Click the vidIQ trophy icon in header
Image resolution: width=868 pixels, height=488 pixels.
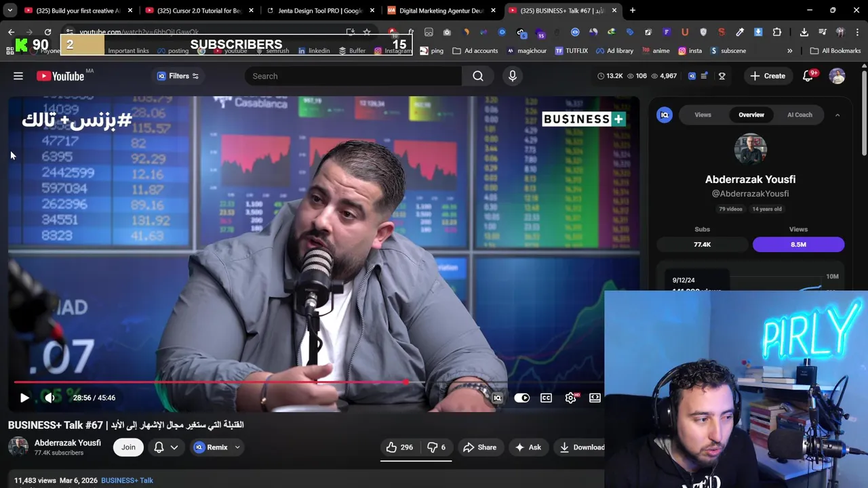point(722,76)
